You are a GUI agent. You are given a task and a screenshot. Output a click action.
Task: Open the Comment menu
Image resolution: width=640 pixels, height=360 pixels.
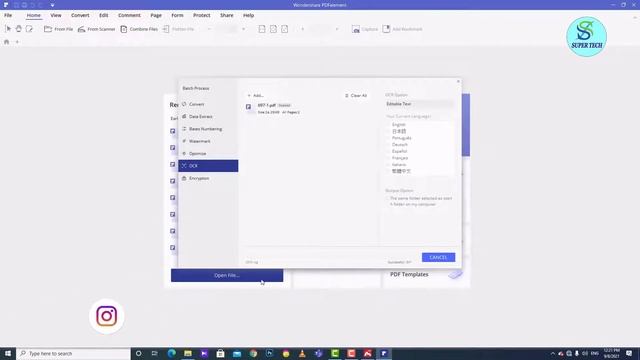click(129, 15)
